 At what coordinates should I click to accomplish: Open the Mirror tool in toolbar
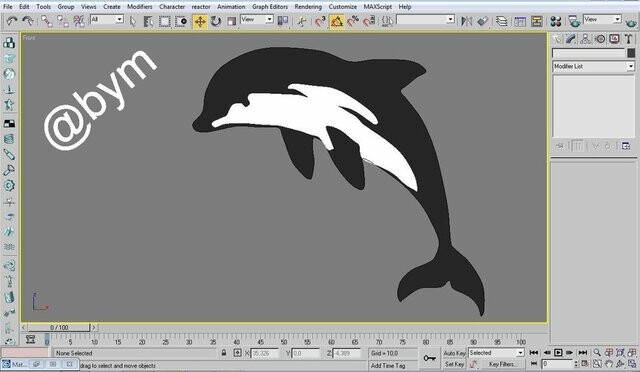point(466,21)
